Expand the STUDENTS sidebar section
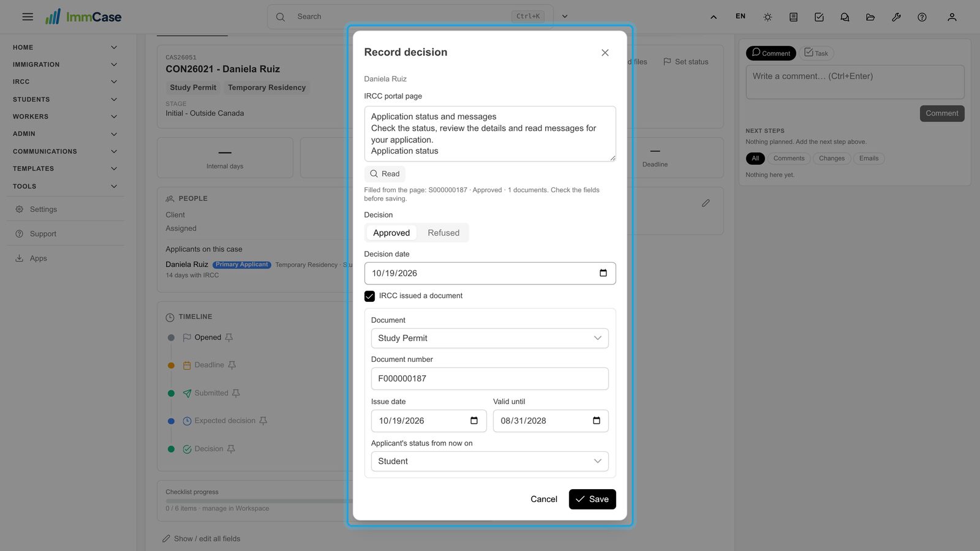980x551 pixels. point(64,99)
